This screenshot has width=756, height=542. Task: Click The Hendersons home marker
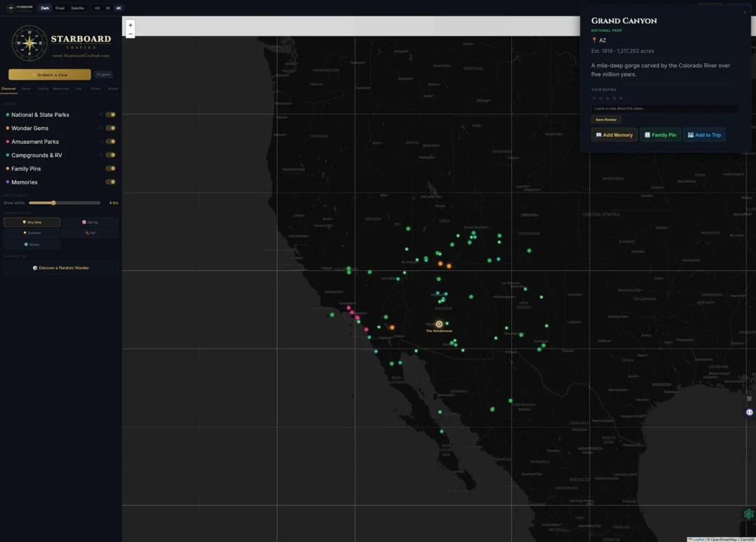(438, 325)
